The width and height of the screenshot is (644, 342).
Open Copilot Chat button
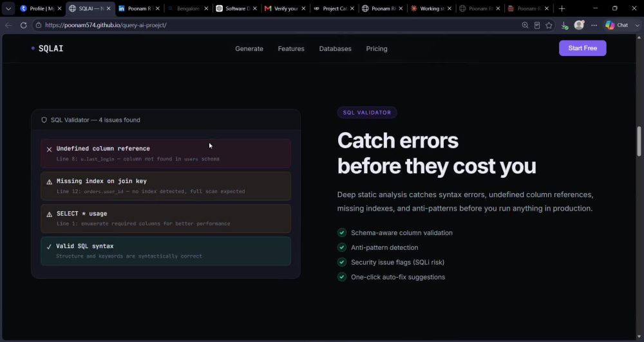[x=618, y=25]
